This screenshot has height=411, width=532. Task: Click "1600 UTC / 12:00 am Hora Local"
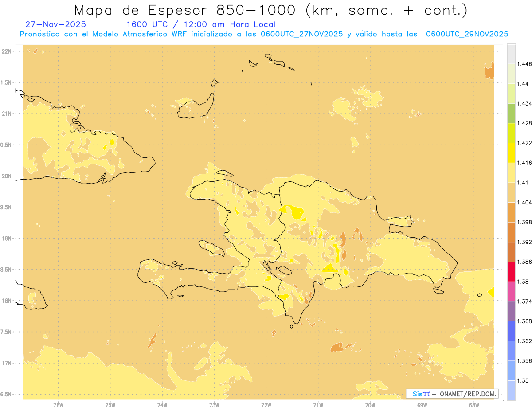[x=201, y=24]
